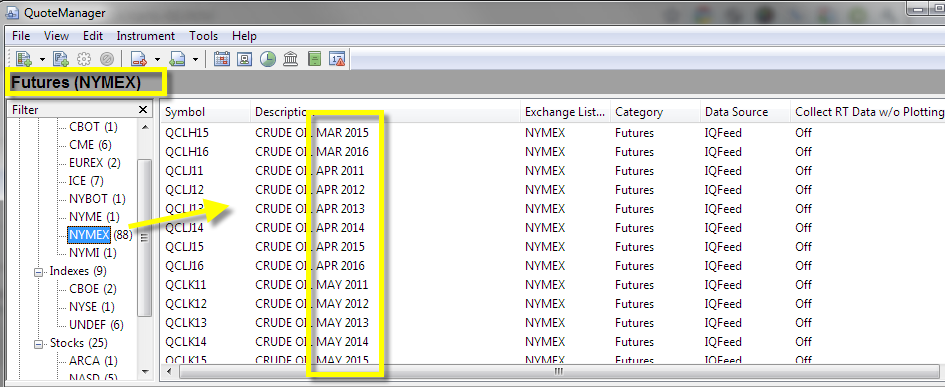Screen dimensions: 945x387
Task: Click the Add Symbol toolbar icon
Action: pyautogui.click(x=24, y=58)
